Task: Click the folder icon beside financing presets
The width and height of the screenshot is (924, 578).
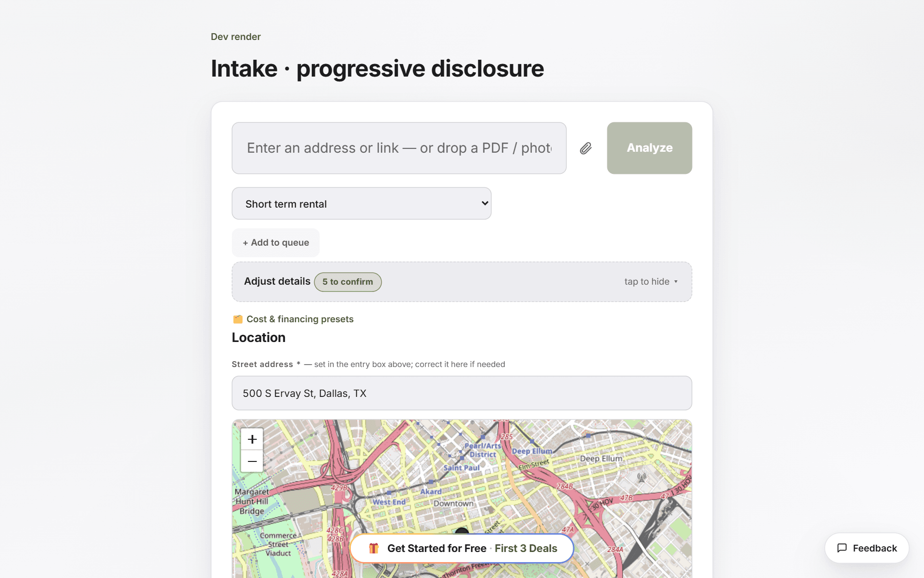Action: [x=238, y=319]
